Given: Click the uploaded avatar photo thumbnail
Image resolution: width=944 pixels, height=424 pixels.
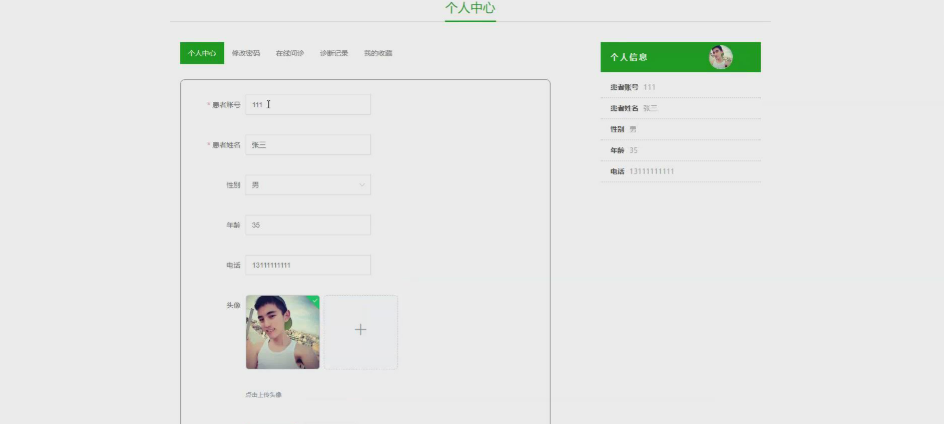Looking at the screenshot, I should coord(282,332).
